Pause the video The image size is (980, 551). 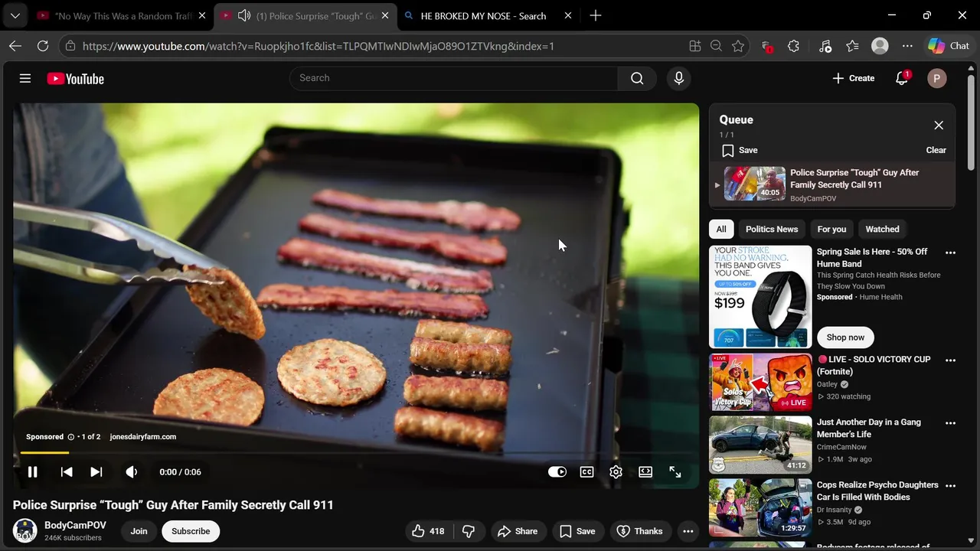33,472
